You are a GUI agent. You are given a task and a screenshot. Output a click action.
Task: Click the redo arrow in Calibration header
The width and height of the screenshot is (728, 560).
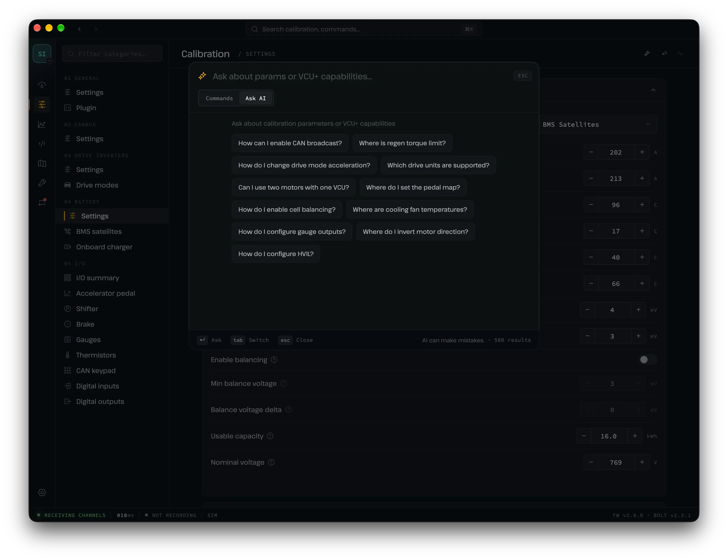pyautogui.click(x=680, y=53)
